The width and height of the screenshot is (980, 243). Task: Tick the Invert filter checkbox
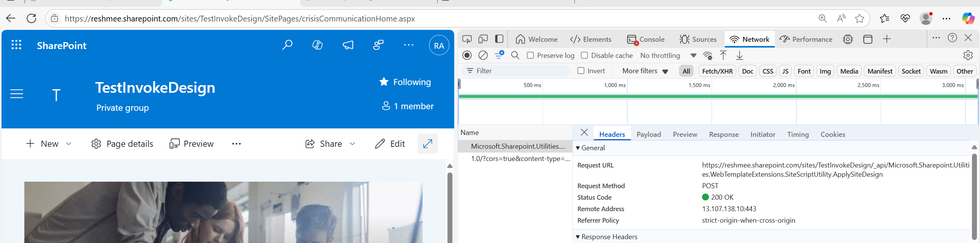pyautogui.click(x=581, y=71)
